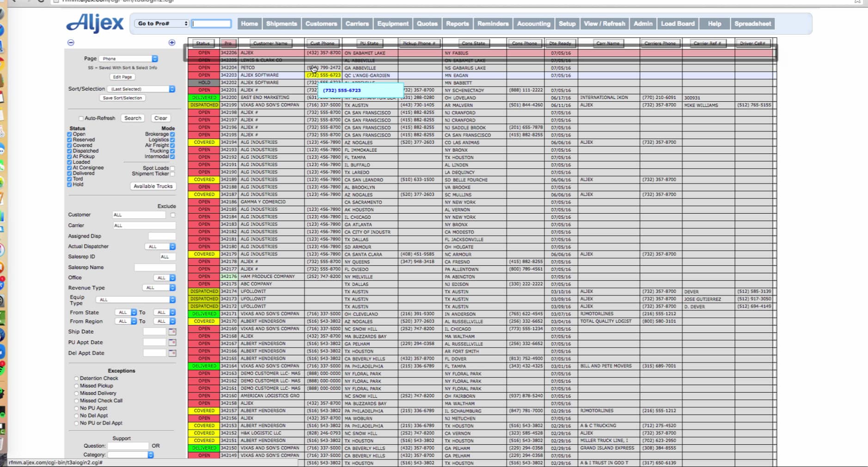This screenshot has width=868, height=467.
Task: Open the Equip Type dropdown
Action: tap(136, 300)
